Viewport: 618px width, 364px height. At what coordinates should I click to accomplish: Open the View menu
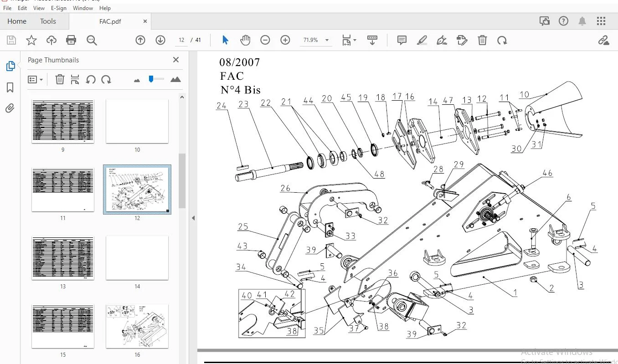tap(39, 8)
